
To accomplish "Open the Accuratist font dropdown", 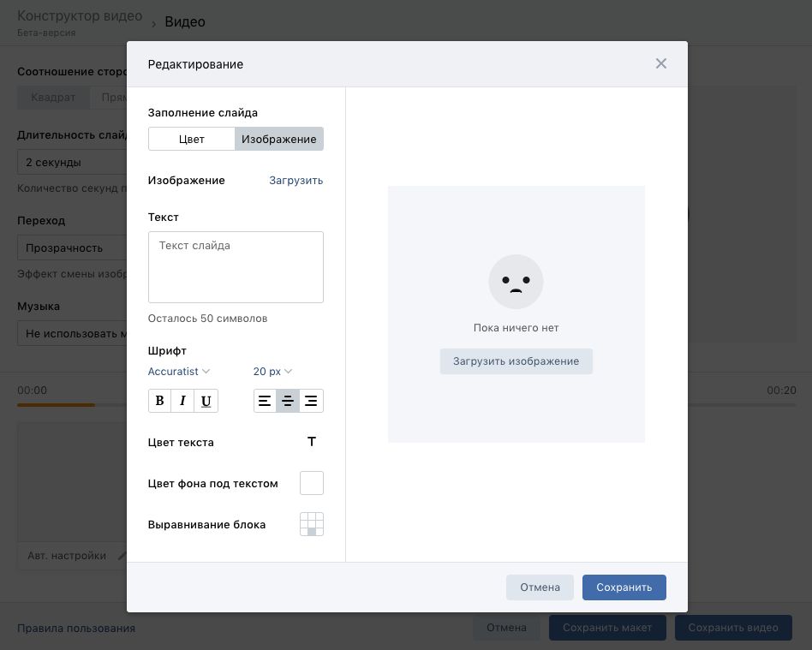I will (179, 372).
